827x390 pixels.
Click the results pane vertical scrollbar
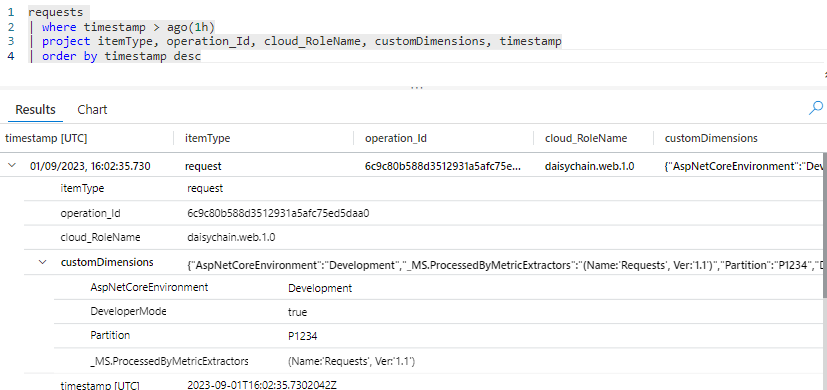824,237
